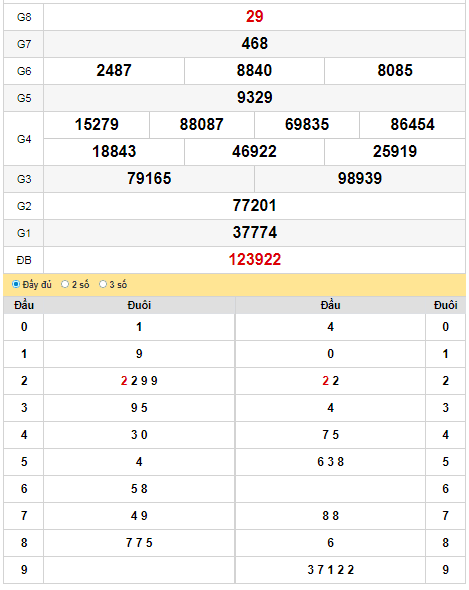Click the right "Đuôi" column header
469x590 pixels.
[446, 305]
